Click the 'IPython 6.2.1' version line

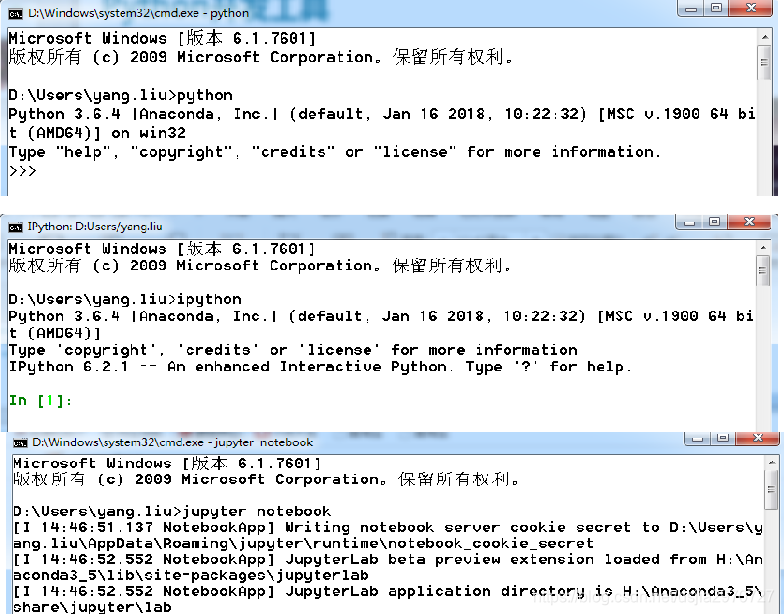coord(320,366)
